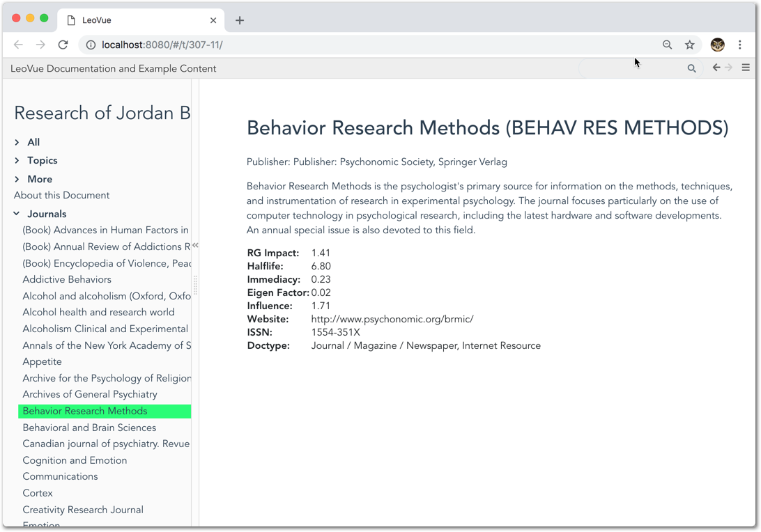The image size is (761, 532).
Task: Select Communications journal entry
Action: tap(60, 476)
